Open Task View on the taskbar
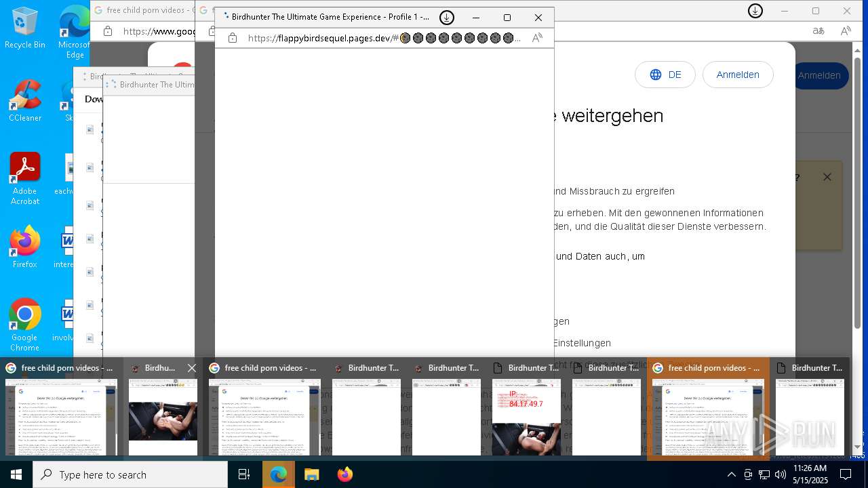This screenshot has height=488, width=868. pos(244,474)
